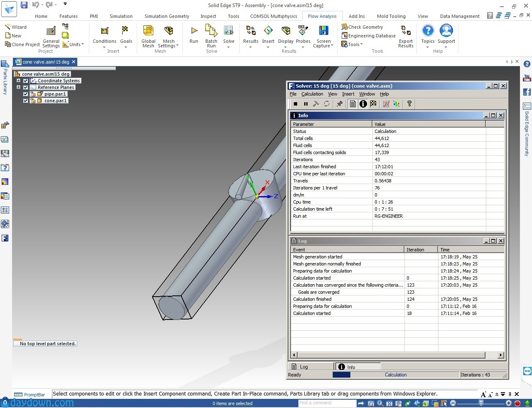Open Parts Library side tab
The height and width of the screenshot is (408, 532).
[5, 77]
